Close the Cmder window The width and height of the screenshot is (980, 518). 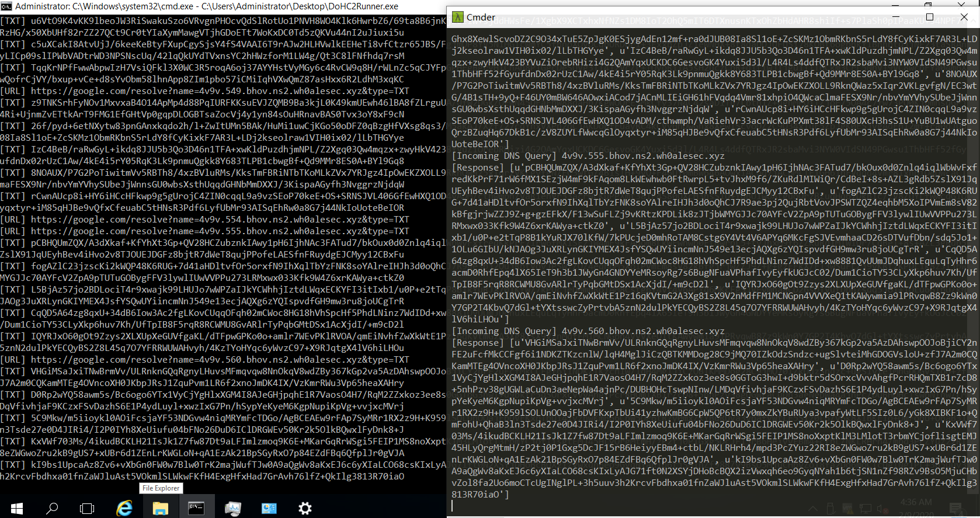(964, 17)
